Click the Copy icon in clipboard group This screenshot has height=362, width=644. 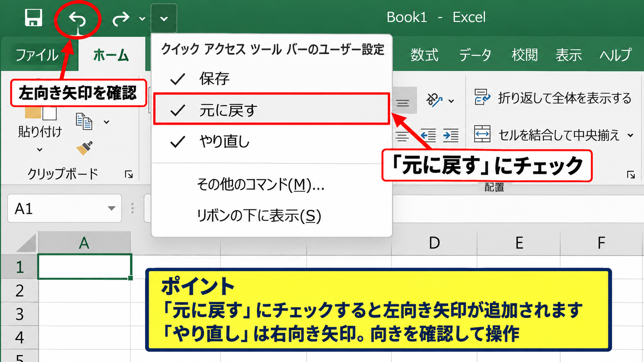tap(84, 122)
